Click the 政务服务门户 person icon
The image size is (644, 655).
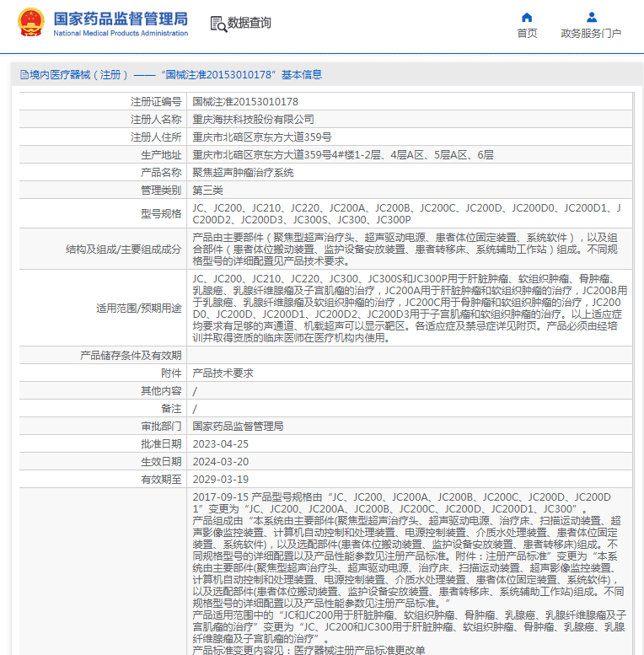pos(591,17)
